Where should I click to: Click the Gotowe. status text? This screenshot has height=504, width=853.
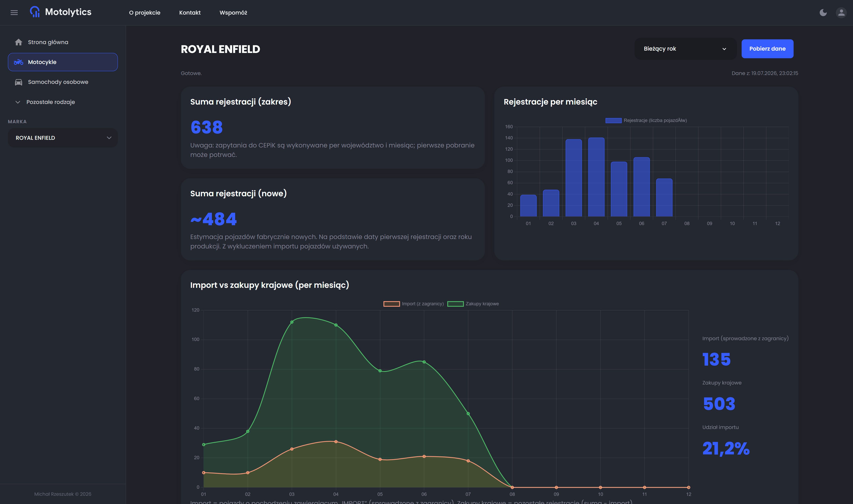pos(191,73)
